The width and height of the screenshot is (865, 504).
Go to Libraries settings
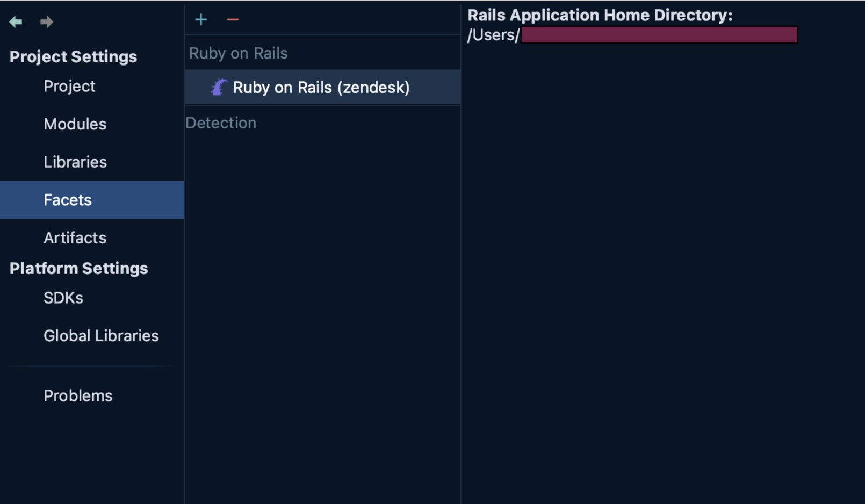(75, 162)
